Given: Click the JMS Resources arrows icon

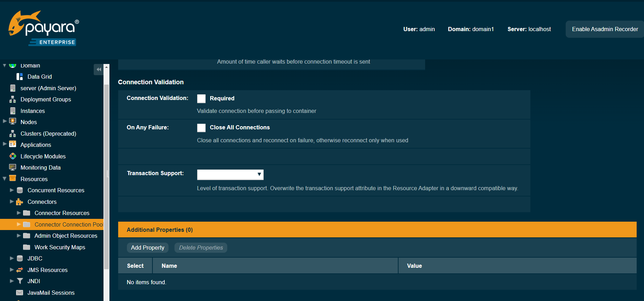Looking at the screenshot, I should pos(20,270).
